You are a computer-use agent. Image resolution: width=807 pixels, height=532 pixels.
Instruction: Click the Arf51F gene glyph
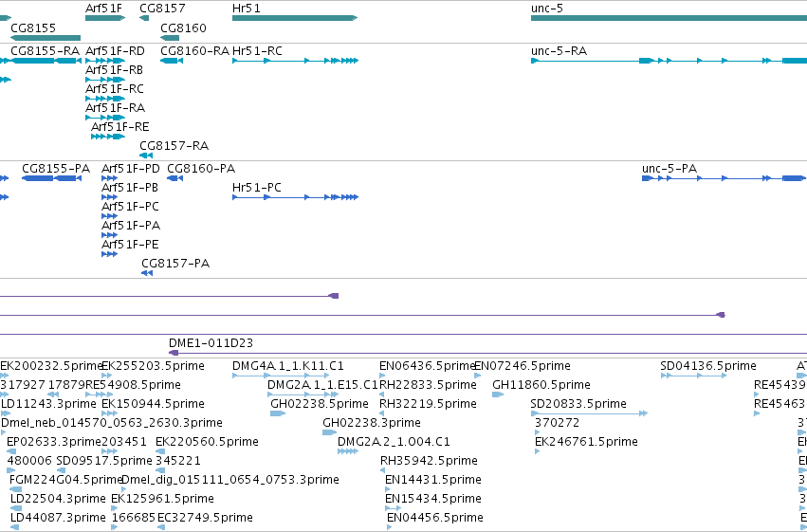(x=105, y=18)
